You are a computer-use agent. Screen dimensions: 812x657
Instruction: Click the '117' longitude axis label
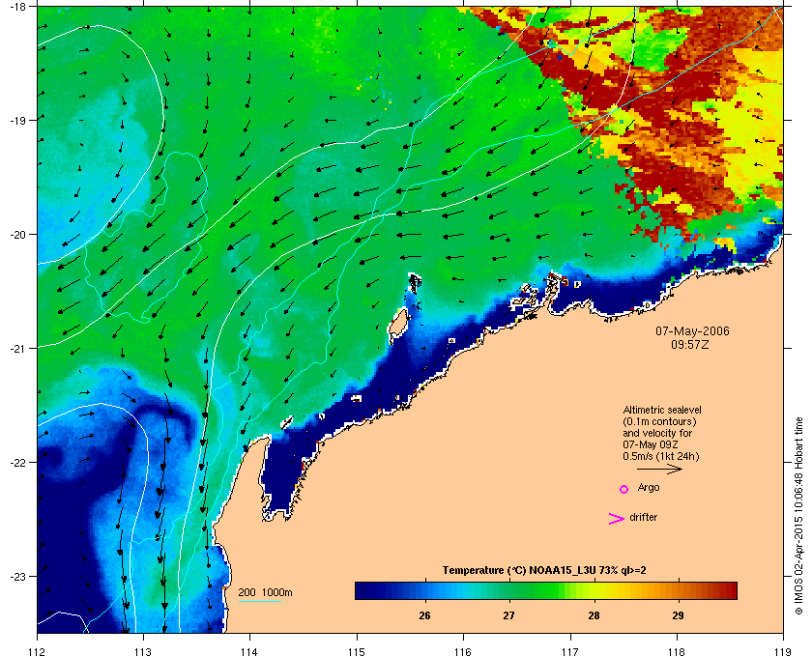coord(570,652)
